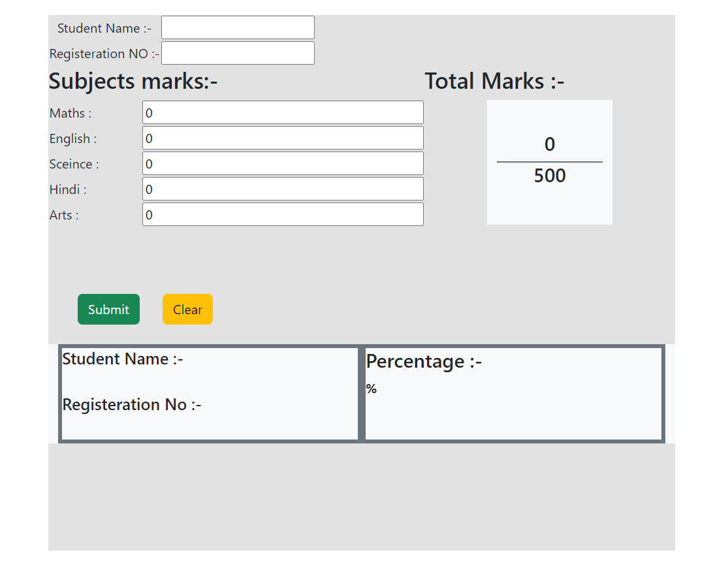Viewport: 728px width, 561px height.
Task: Click the Arts marks input box
Action: (283, 214)
